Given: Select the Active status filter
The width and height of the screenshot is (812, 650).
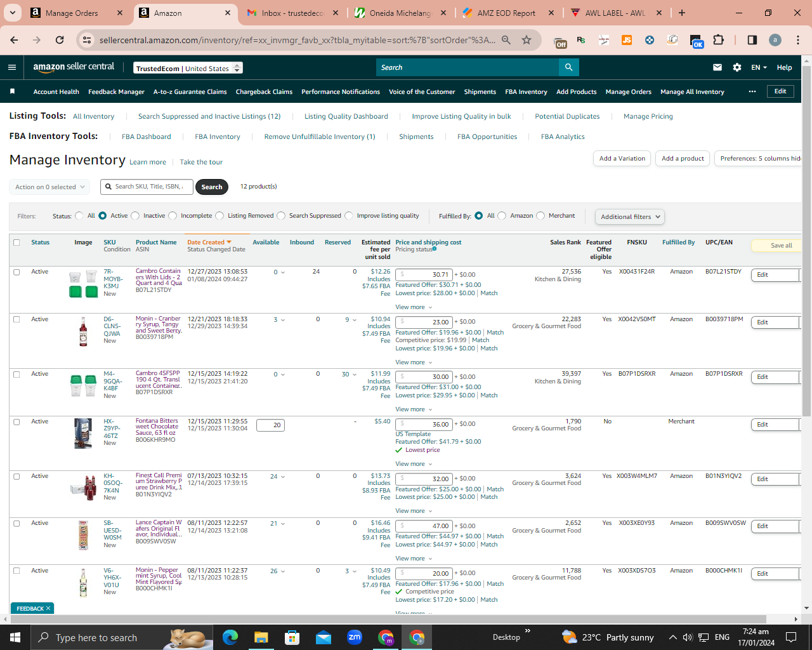Looking at the screenshot, I should point(103,216).
